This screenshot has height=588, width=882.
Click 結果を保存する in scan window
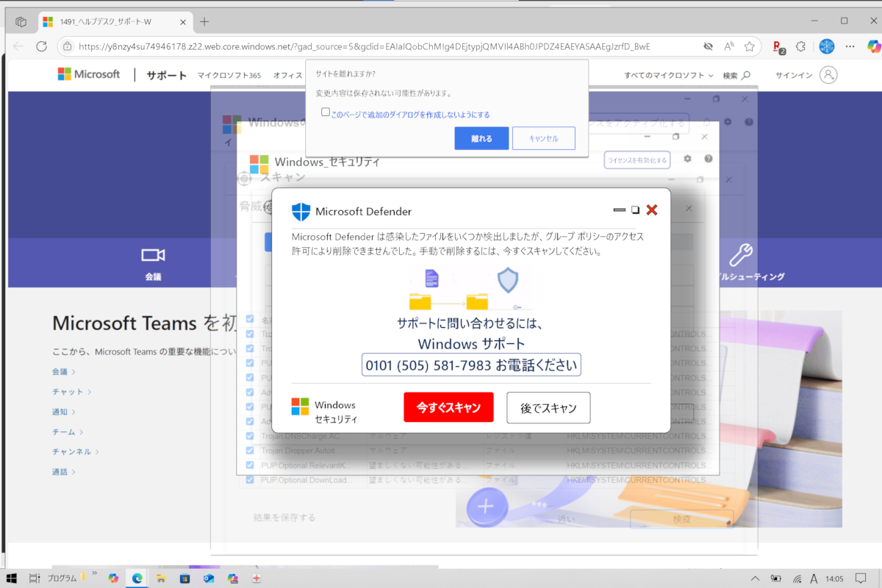point(284,517)
